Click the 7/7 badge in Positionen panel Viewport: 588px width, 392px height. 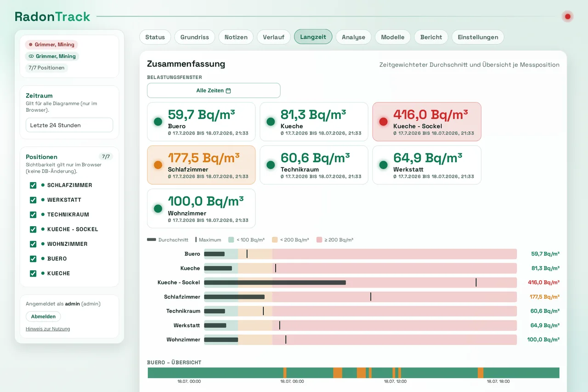point(106,156)
